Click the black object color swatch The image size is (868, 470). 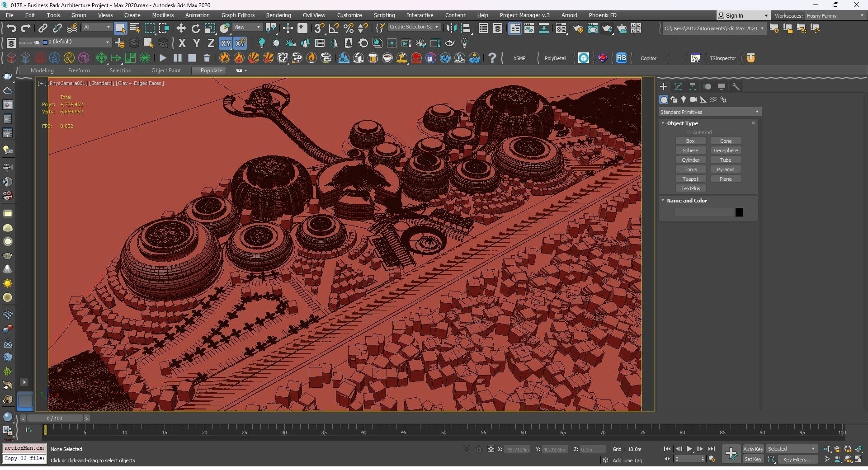point(739,212)
